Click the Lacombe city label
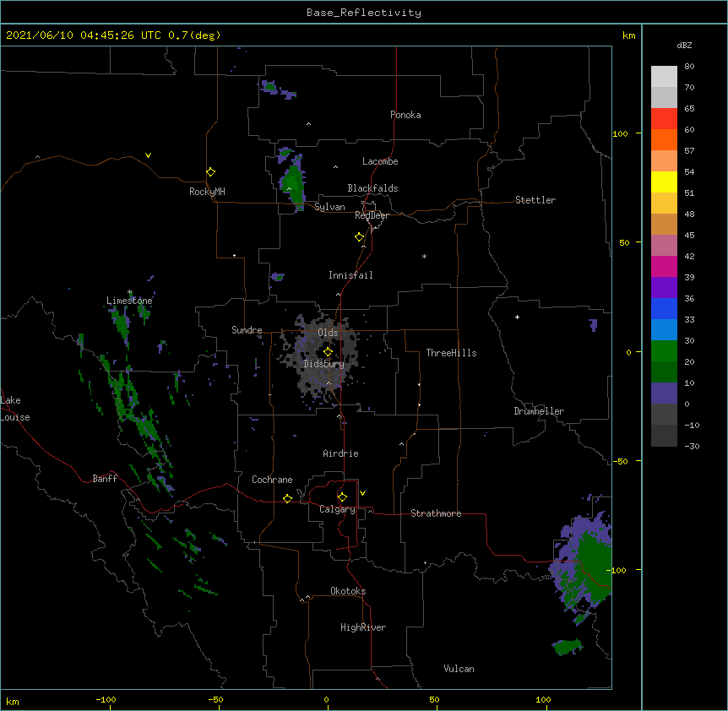Screen dimensions: 728x711 click(380, 161)
